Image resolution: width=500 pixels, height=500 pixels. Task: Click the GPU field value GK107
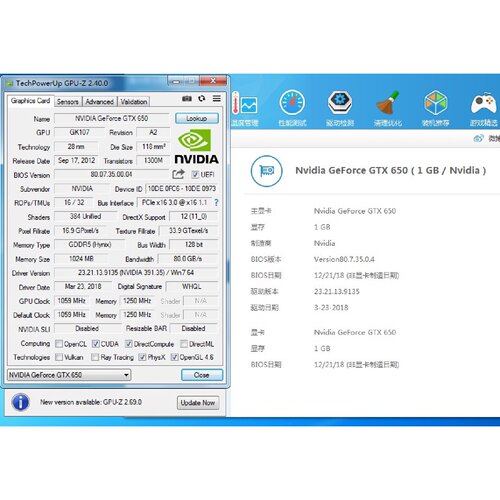tap(79, 132)
